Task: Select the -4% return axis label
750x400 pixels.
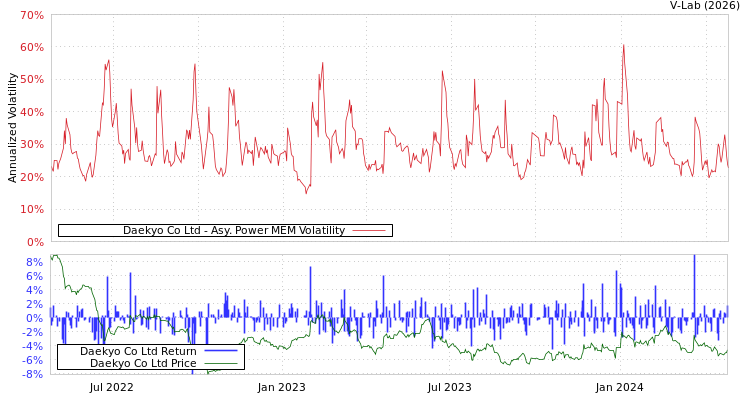Action: [x=34, y=346]
